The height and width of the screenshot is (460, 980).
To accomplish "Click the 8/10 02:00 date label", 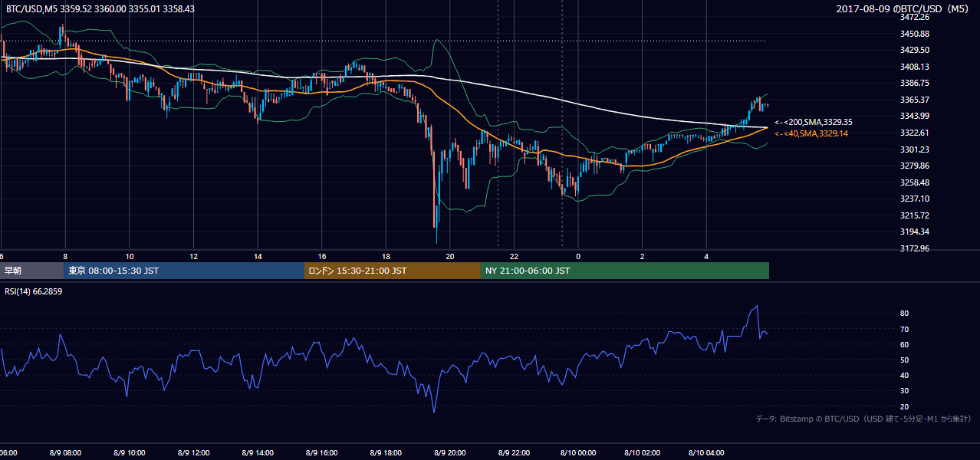I will coord(642,453).
